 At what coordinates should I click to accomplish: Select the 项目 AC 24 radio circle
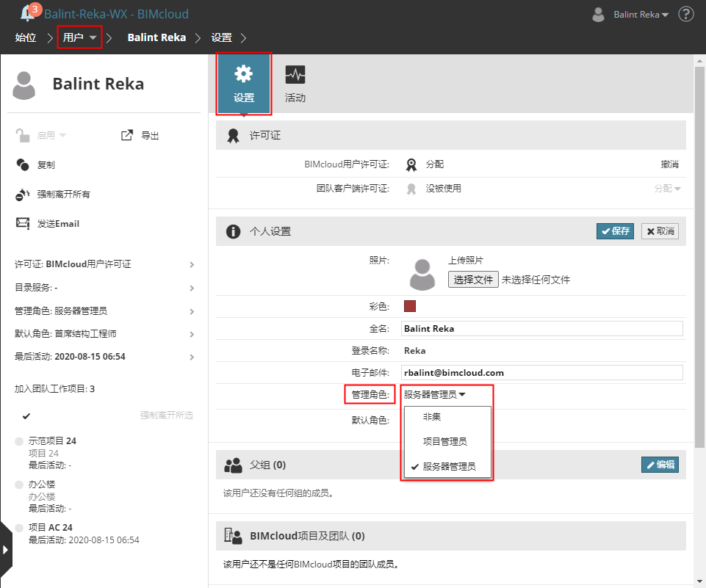pos(19,528)
